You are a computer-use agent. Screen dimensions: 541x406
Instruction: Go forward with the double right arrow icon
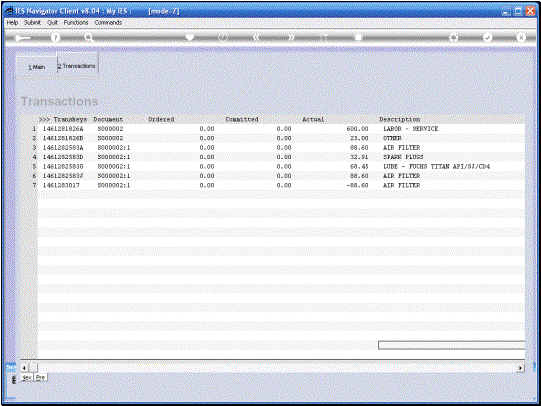pos(291,37)
